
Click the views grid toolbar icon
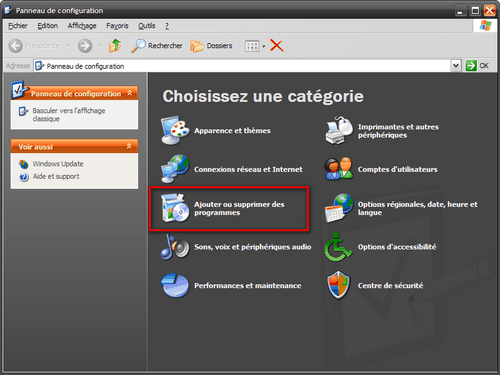252,46
